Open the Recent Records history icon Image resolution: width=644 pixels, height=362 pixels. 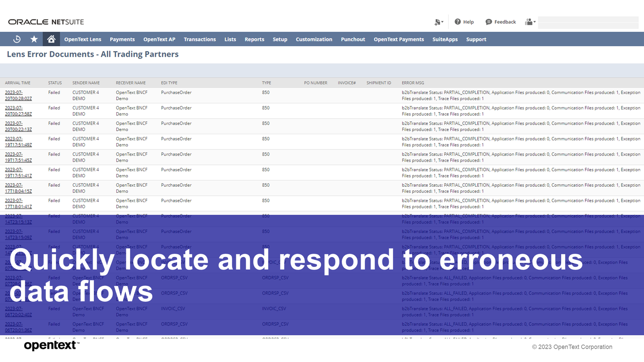17,39
